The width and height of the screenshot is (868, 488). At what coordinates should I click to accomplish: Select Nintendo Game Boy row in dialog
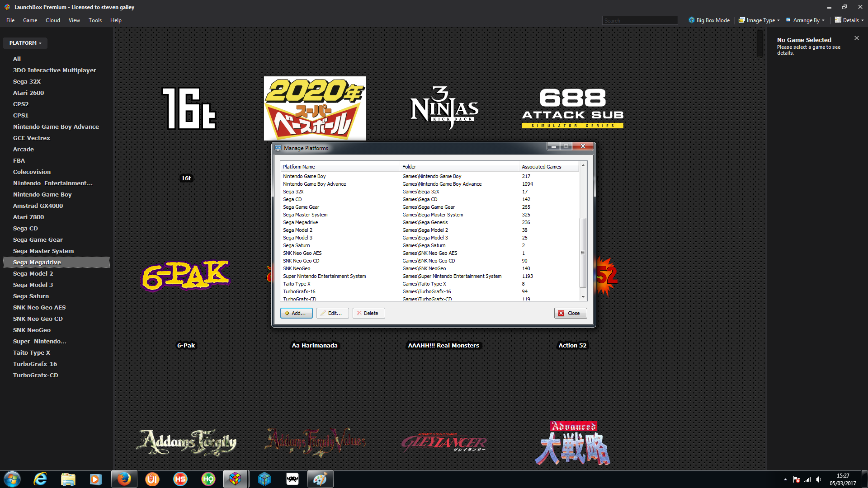tap(429, 176)
